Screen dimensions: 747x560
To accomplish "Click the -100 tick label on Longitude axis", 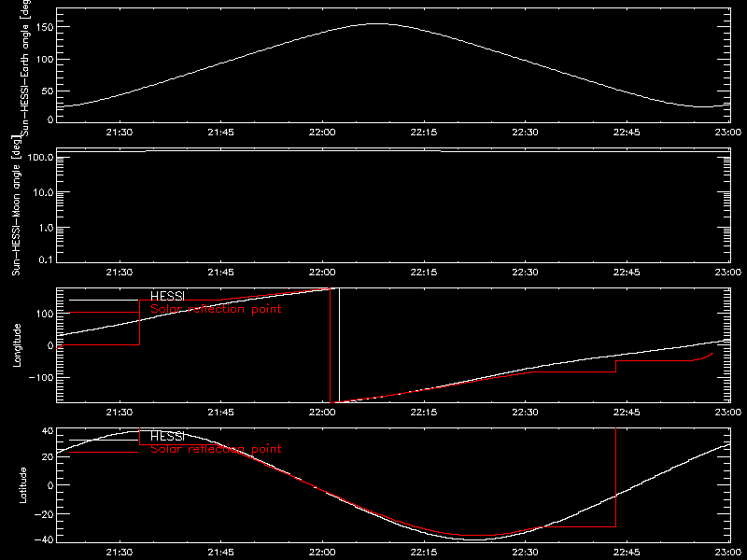I will (42, 377).
